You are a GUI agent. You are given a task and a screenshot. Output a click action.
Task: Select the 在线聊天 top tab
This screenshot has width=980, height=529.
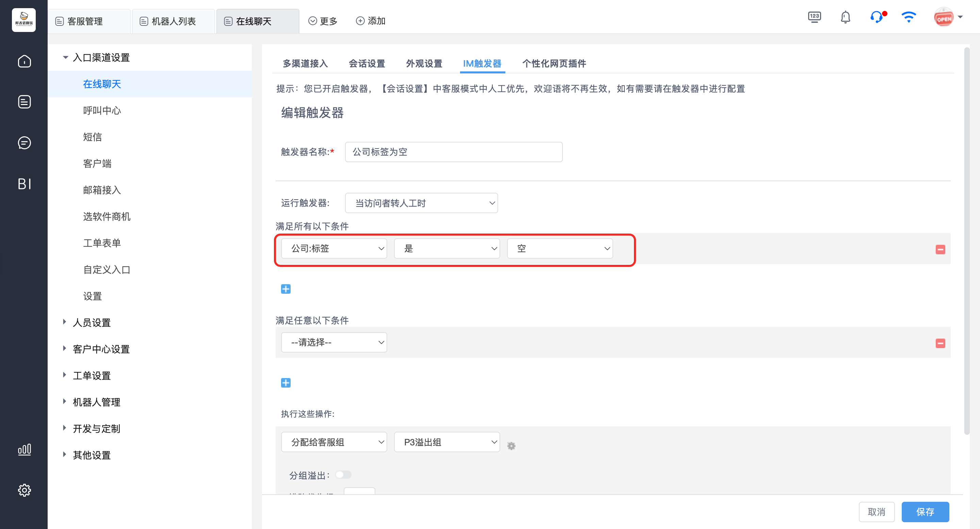(x=258, y=21)
